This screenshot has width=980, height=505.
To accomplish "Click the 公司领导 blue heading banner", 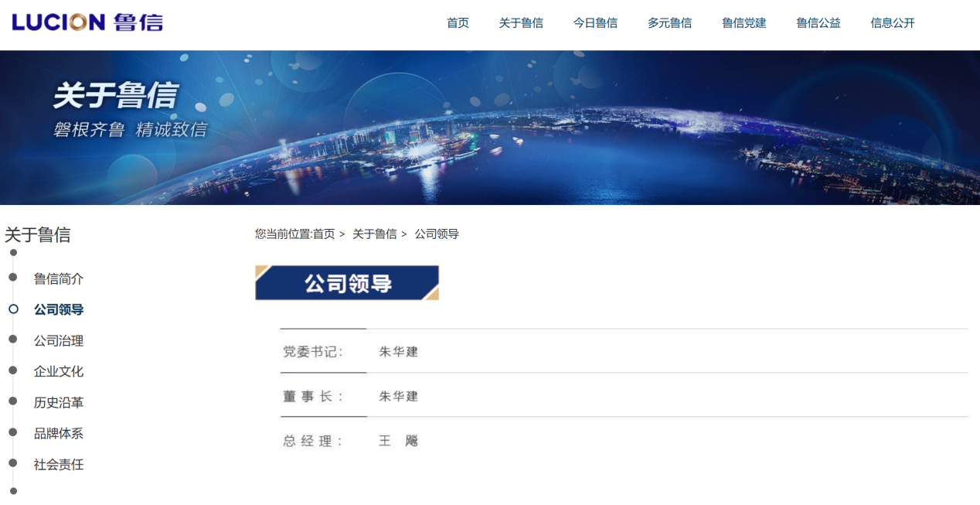I will (347, 283).
